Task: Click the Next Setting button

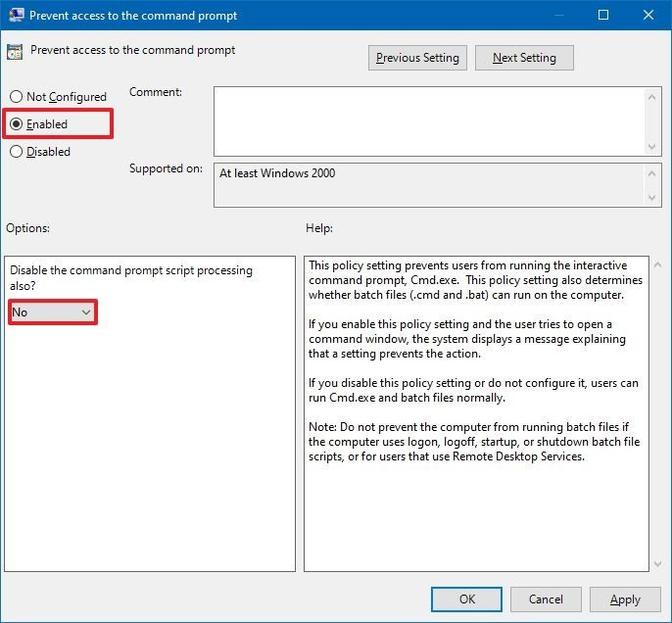Action: [x=524, y=58]
